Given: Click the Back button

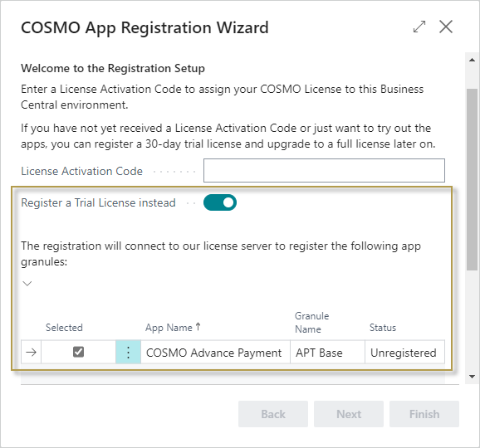Looking at the screenshot, I should click(x=273, y=414).
